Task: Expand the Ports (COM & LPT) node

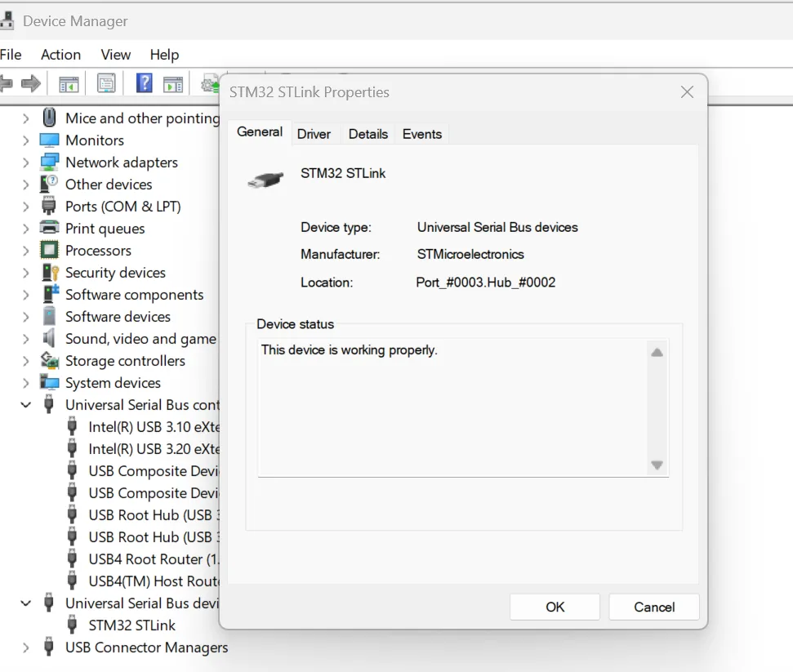Action: [x=25, y=207]
